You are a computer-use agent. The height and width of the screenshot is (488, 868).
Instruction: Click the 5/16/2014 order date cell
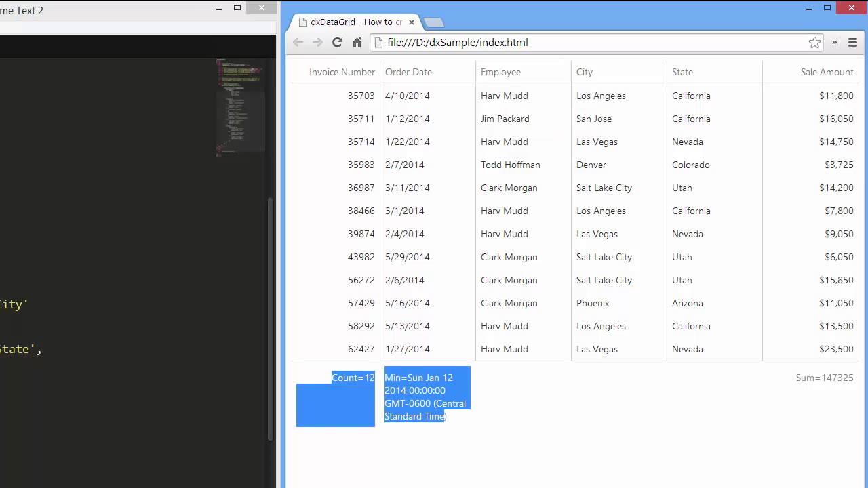tap(407, 303)
